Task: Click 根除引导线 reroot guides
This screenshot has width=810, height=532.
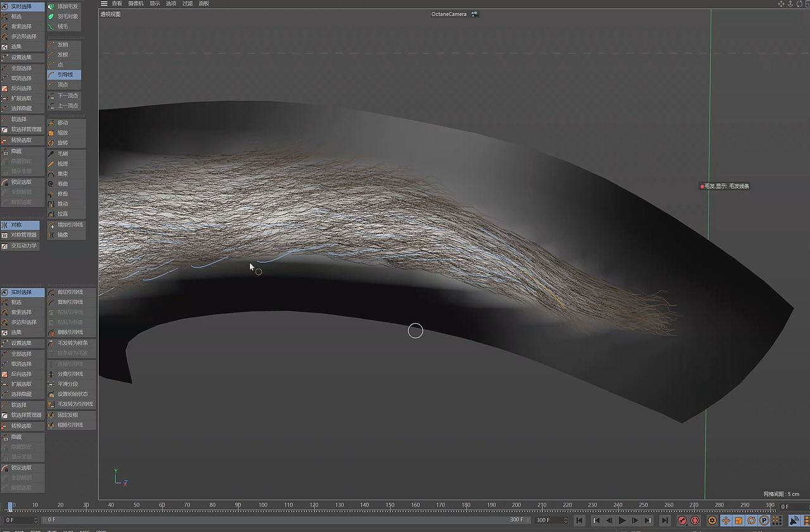Action: point(71,425)
